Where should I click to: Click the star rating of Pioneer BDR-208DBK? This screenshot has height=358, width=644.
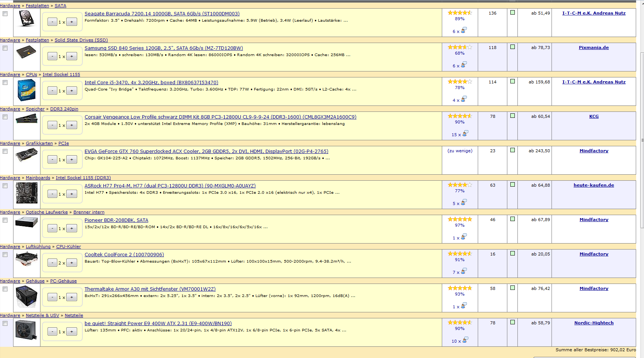[460, 219]
